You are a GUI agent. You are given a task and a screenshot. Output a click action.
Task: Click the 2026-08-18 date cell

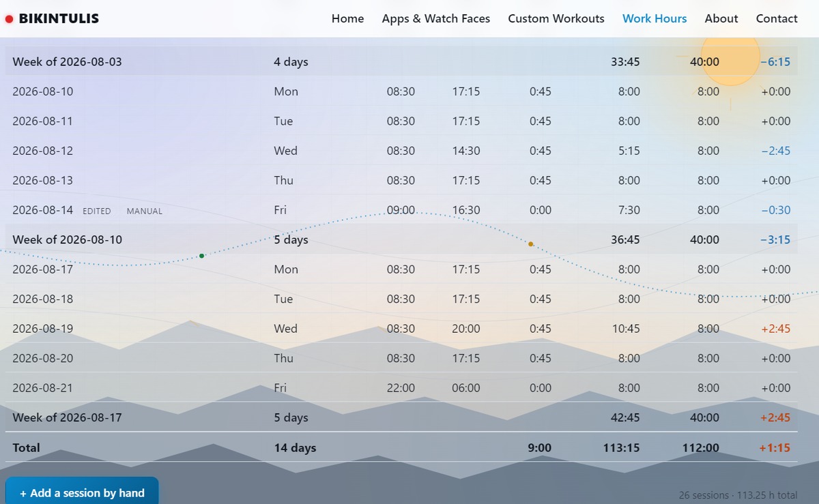pos(42,299)
